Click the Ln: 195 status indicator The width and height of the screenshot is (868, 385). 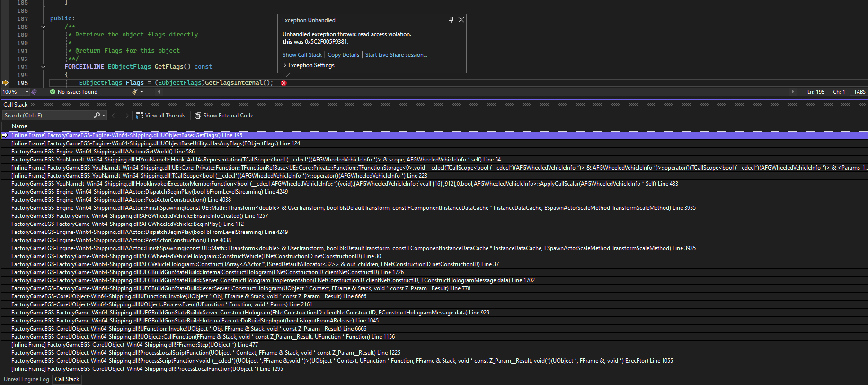point(815,92)
